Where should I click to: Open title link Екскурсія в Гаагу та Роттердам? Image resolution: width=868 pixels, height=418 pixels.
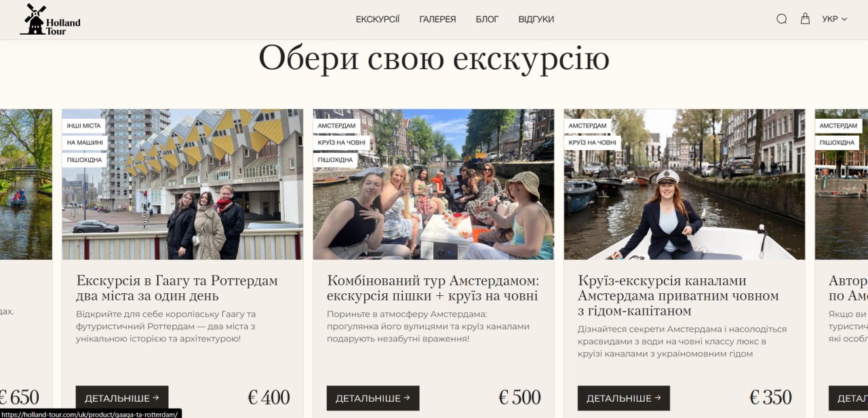pos(177,288)
